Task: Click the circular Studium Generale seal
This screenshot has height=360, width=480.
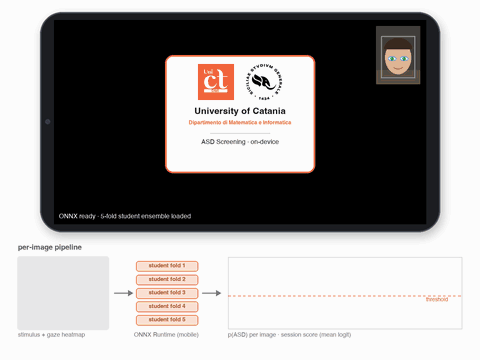Action: pyautogui.click(x=264, y=82)
